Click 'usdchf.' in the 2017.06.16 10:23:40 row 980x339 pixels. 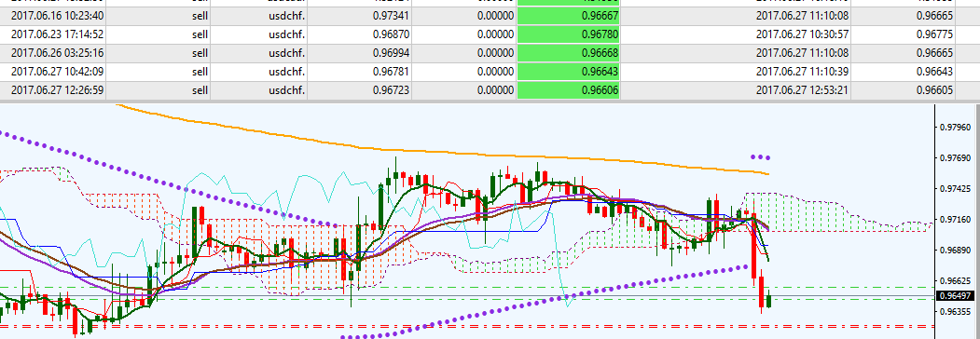click(287, 15)
